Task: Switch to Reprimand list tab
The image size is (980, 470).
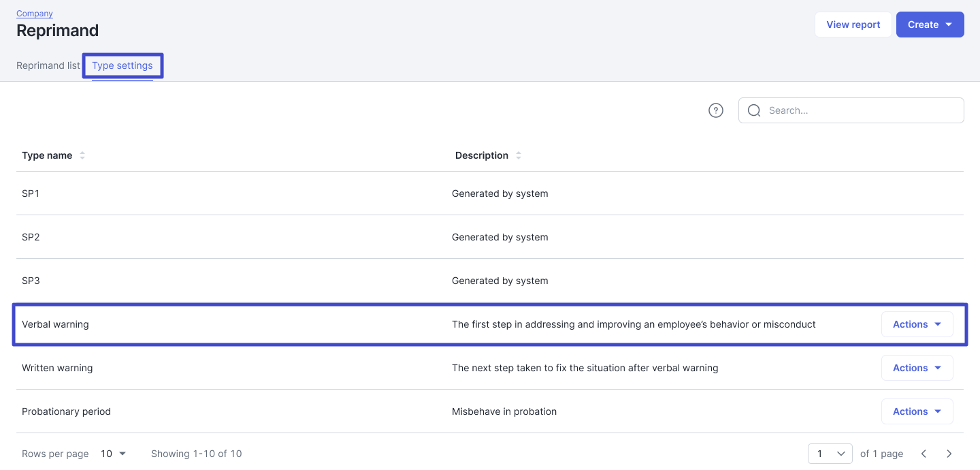Action: (x=48, y=66)
